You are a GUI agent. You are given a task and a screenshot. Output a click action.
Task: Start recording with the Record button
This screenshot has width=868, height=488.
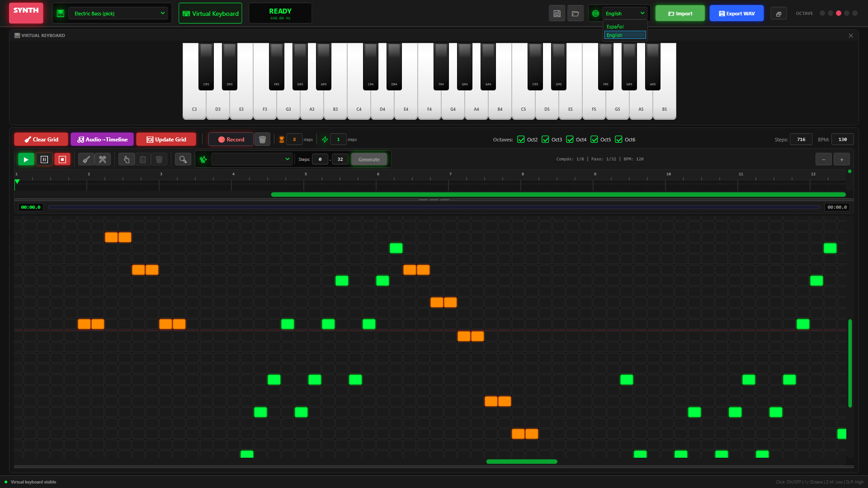(231, 139)
